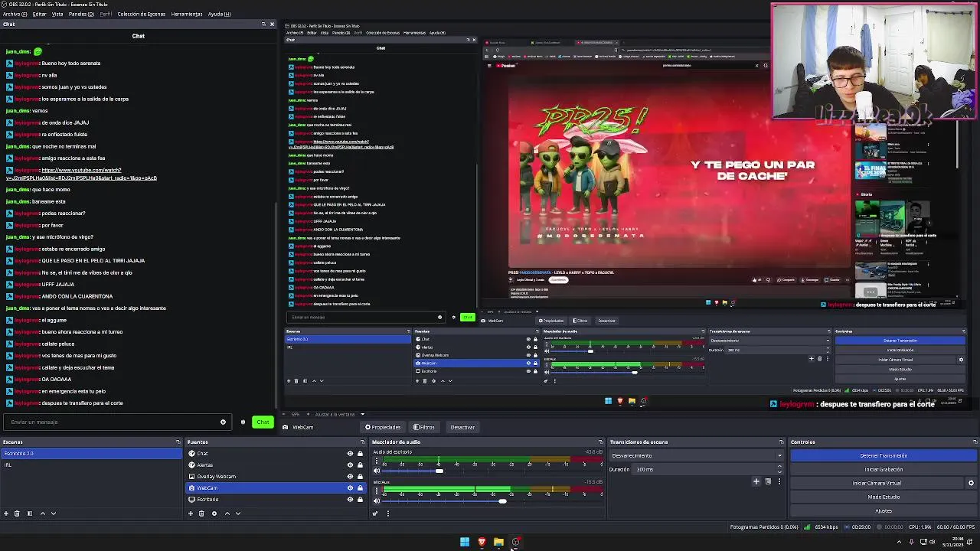
Task: Add a scene transition with plus icon
Action: [x=756, y=481]
